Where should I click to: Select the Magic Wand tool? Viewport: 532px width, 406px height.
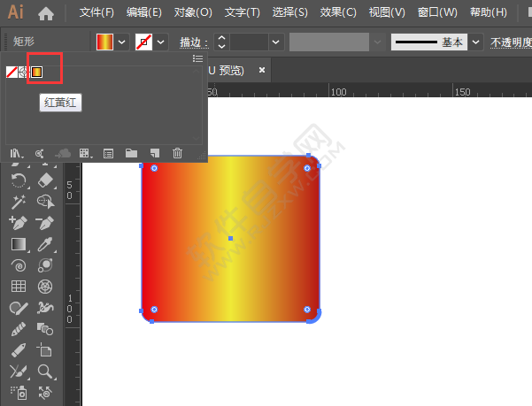(x=18, y=201)
